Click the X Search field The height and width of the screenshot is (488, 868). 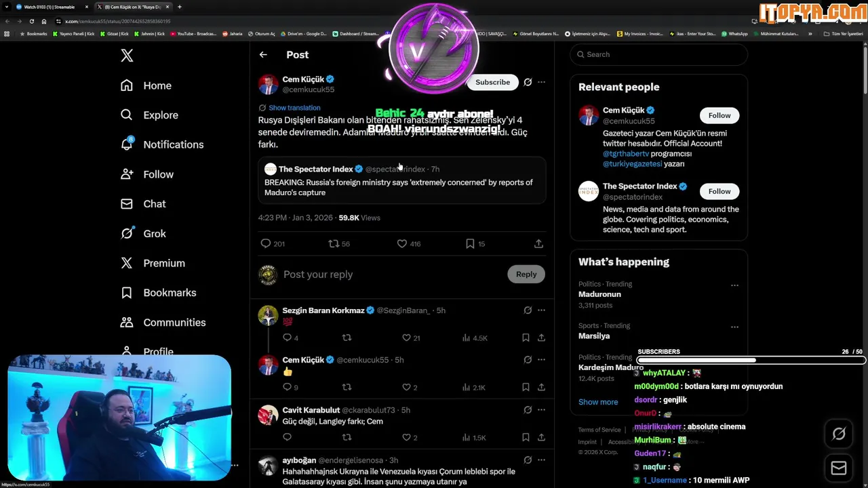pos(658,54)
